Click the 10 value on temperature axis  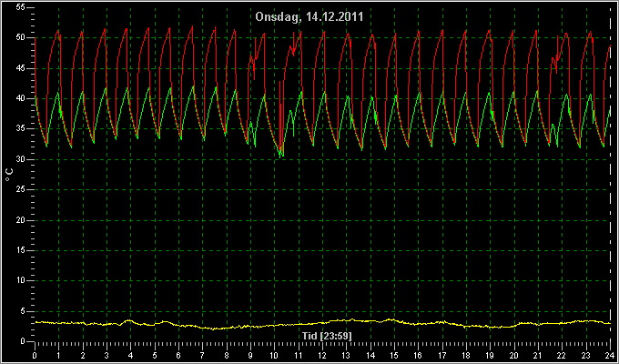click(x=21, y=281)
